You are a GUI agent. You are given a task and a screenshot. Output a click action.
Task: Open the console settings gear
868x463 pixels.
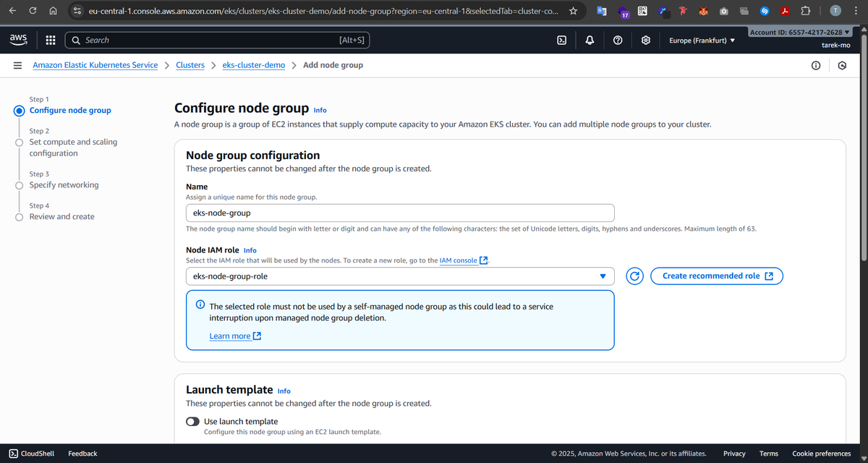(646, 41)
